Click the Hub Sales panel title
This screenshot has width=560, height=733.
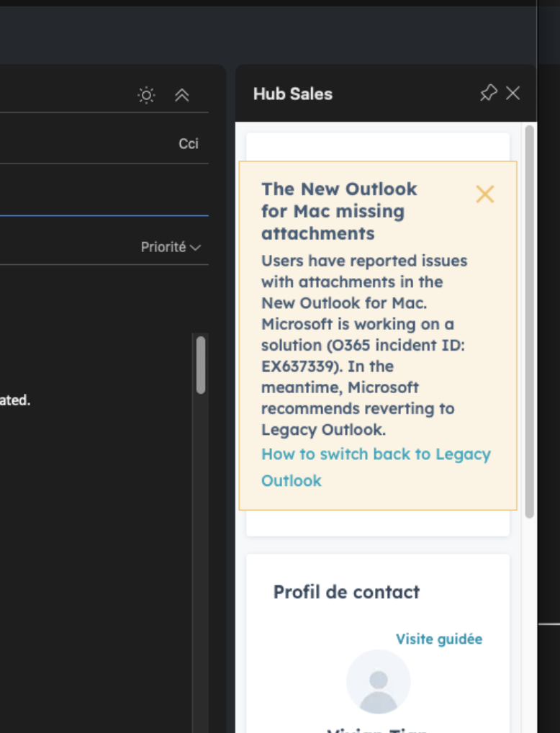click(292, 94)
